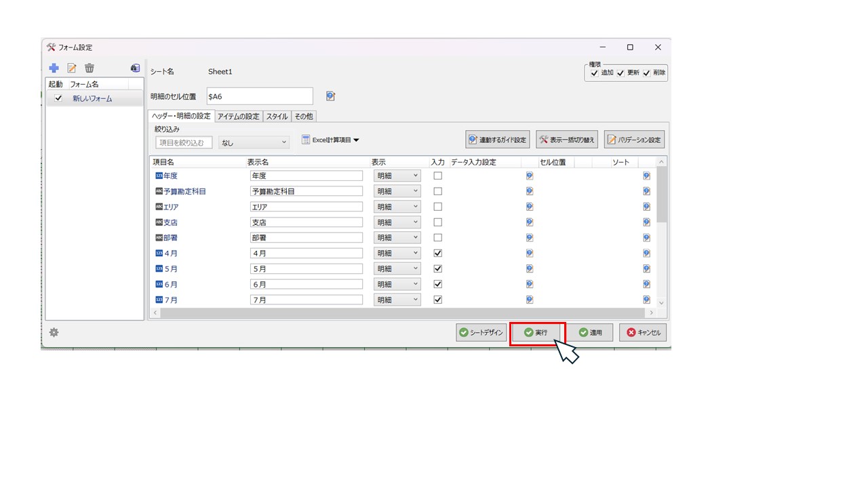Switch to the アイテムの設定 tab
The image size is (868, 488).
(238, 117)
